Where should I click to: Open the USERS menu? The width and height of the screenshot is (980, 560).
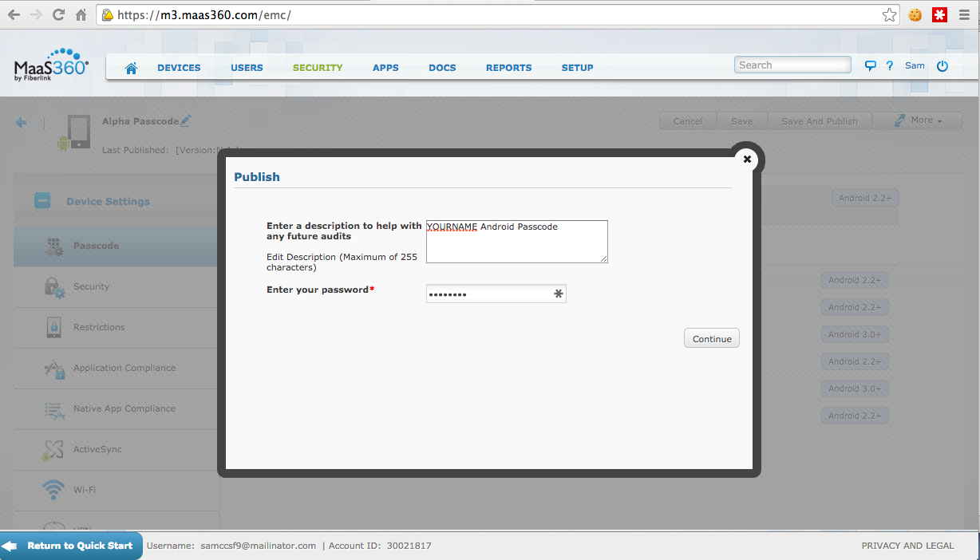pos(247,68)
